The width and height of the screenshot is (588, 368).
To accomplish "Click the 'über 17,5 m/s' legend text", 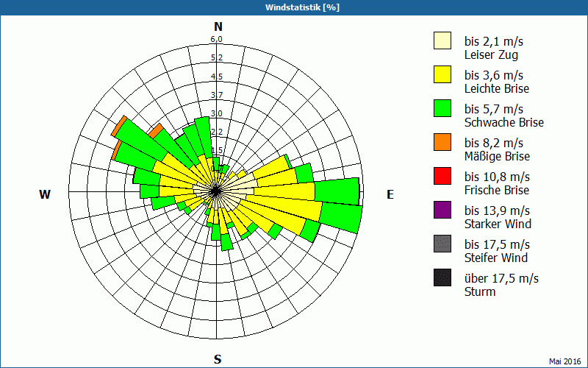I will 501,278.
